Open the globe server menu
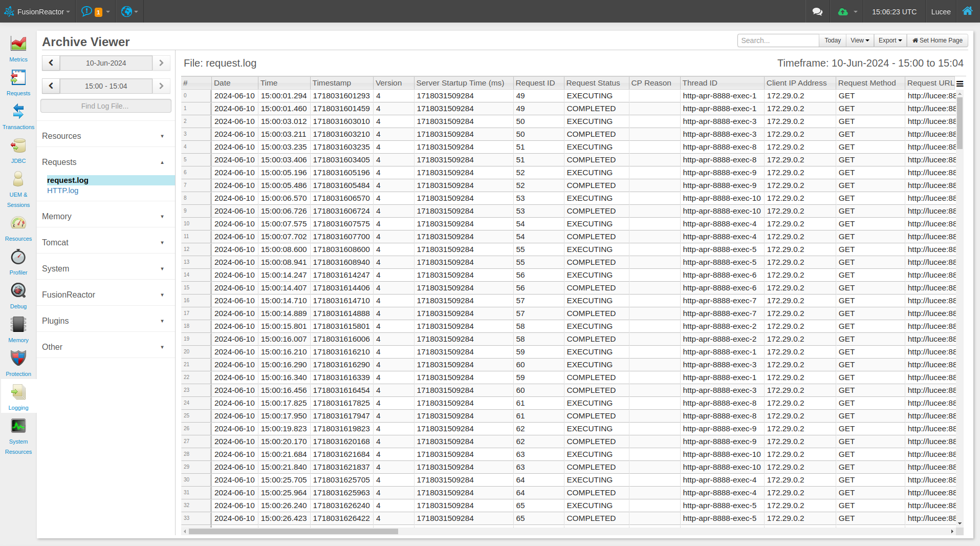980x546 pixels. tap(129, 11)
